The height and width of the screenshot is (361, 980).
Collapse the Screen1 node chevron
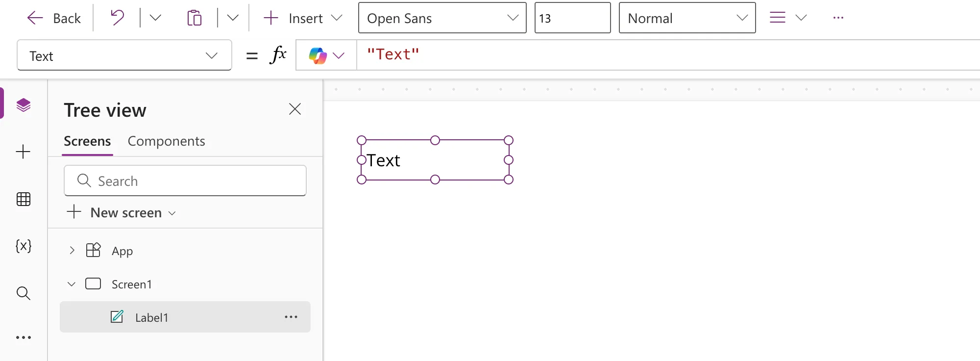click(72, 284)
